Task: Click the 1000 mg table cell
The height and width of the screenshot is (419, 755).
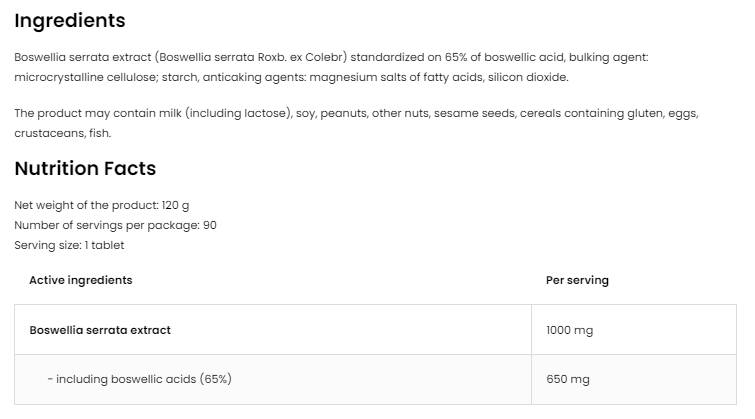Action: (x=570, y=330)
